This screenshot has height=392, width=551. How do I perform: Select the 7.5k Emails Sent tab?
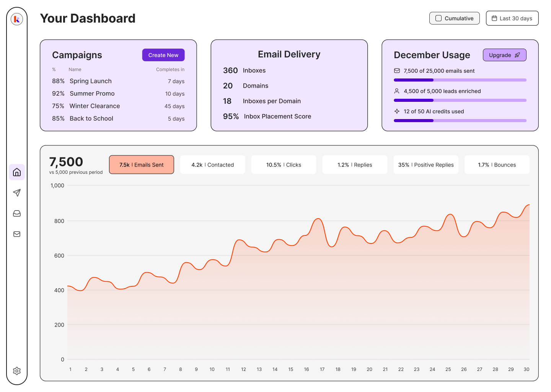coord(142,165)
